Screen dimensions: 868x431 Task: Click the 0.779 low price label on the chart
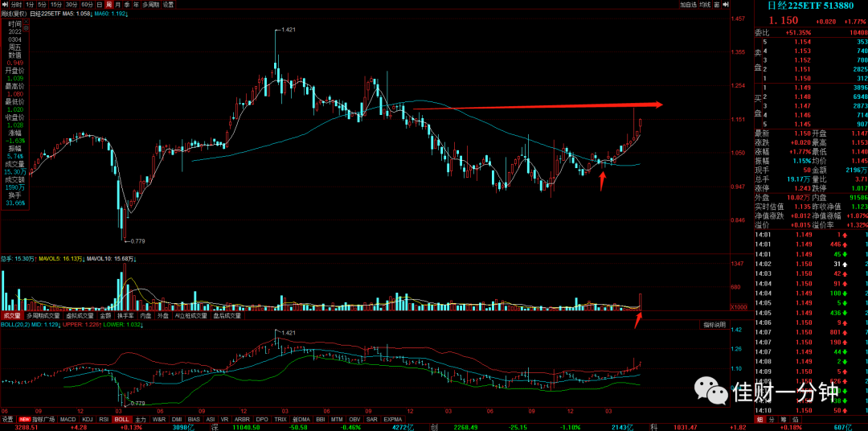tap(138, 241)
